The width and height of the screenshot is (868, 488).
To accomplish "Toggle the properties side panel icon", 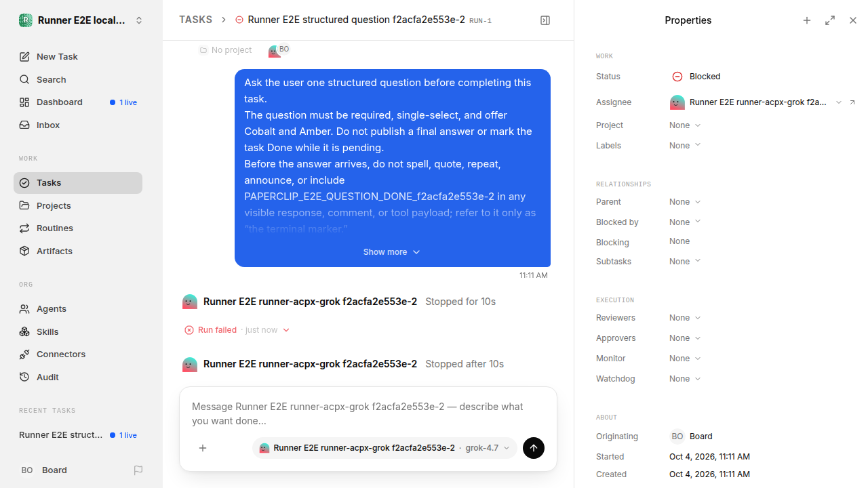I will tap(545, 20).
